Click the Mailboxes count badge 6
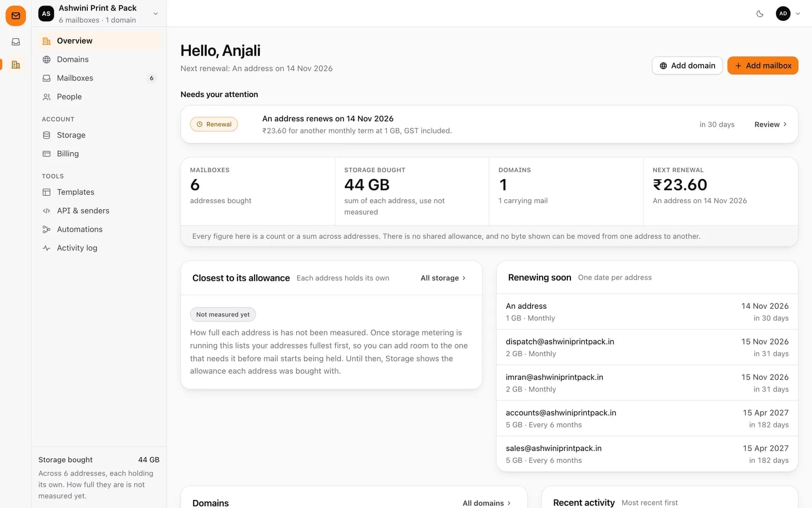Image resolution: width=812 pixels, height=508 pixels. [x=151, y=78]
